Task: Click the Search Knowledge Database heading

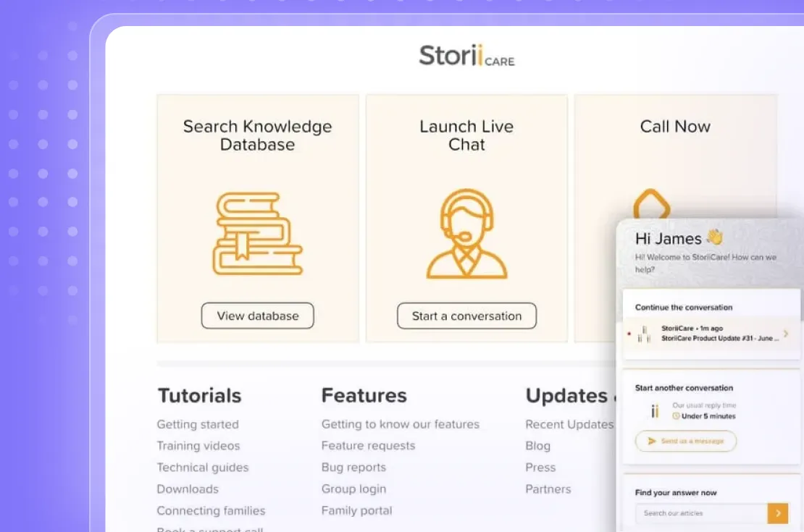Action: [x=257, y=135]
